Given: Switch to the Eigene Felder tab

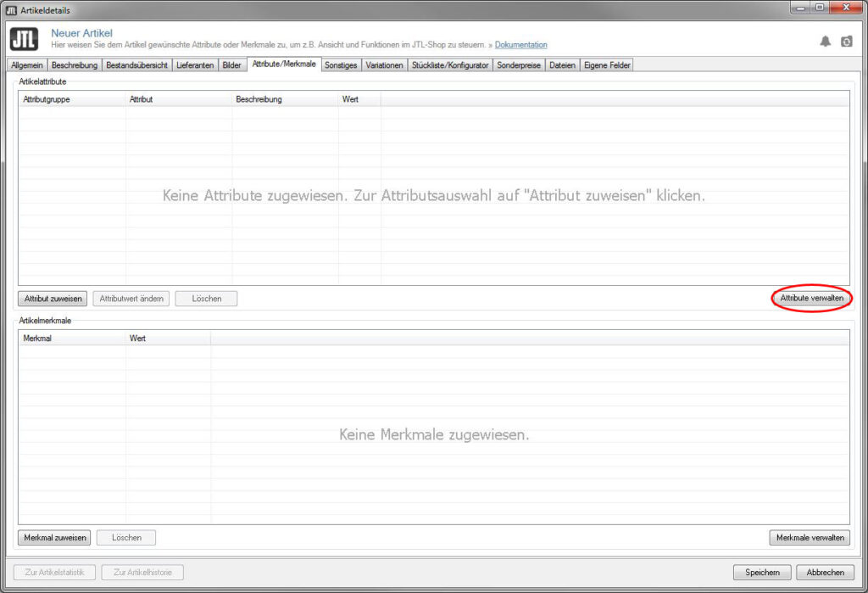Looking at the screenshot, I should coord(607,65).
